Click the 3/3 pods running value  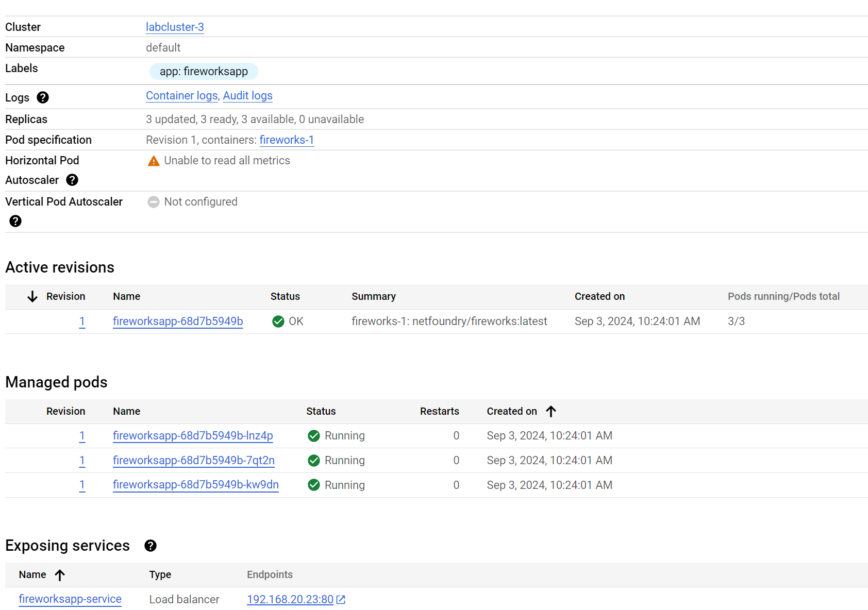click(736, 321)
